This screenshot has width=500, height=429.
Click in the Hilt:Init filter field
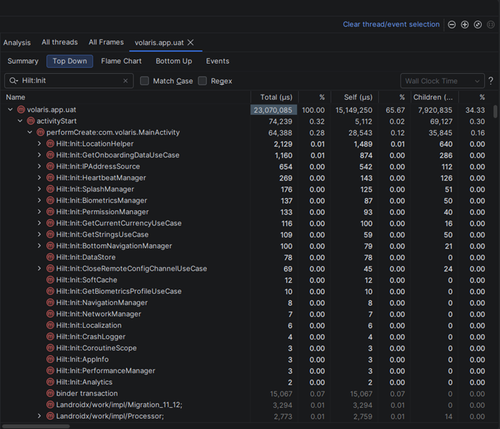coord(70,81)
